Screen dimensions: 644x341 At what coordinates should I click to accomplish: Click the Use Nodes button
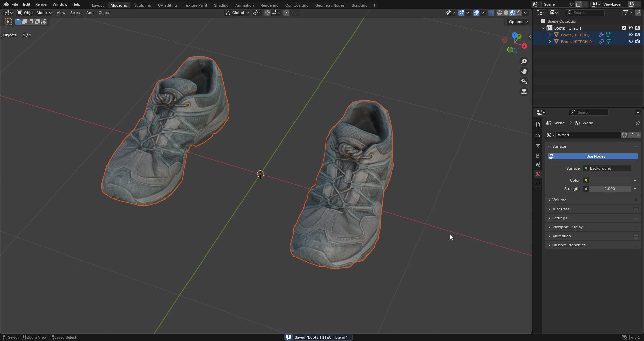pyautogui.click(x=593, y=156)
